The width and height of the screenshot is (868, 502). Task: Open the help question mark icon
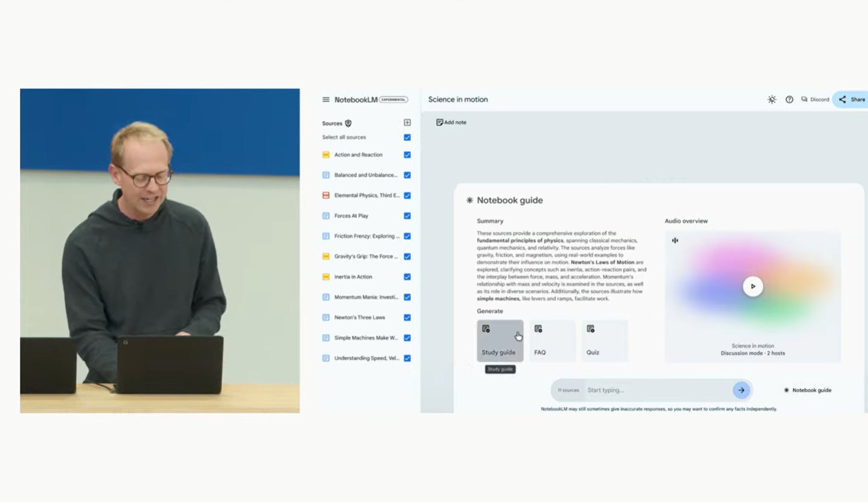tap(789, 100)
